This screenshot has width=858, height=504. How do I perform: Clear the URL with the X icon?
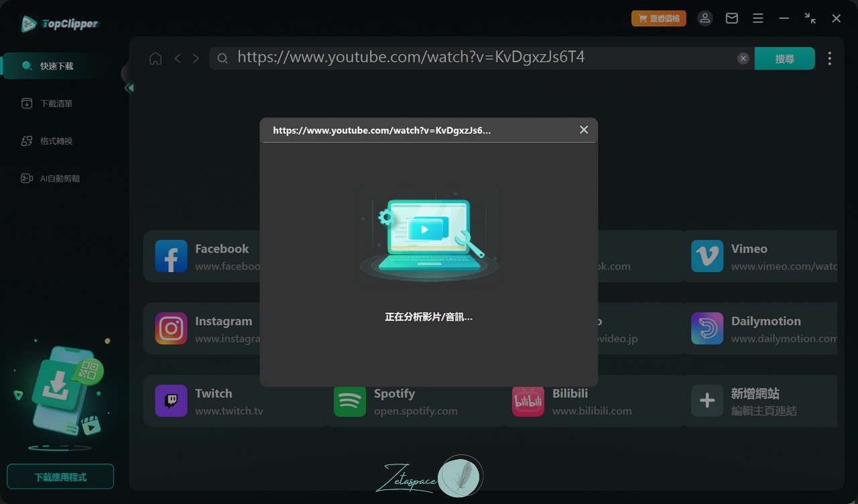tap(743, 58)
